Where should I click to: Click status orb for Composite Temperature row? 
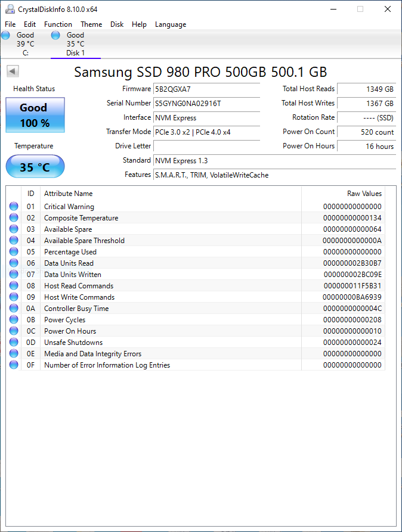14,217
